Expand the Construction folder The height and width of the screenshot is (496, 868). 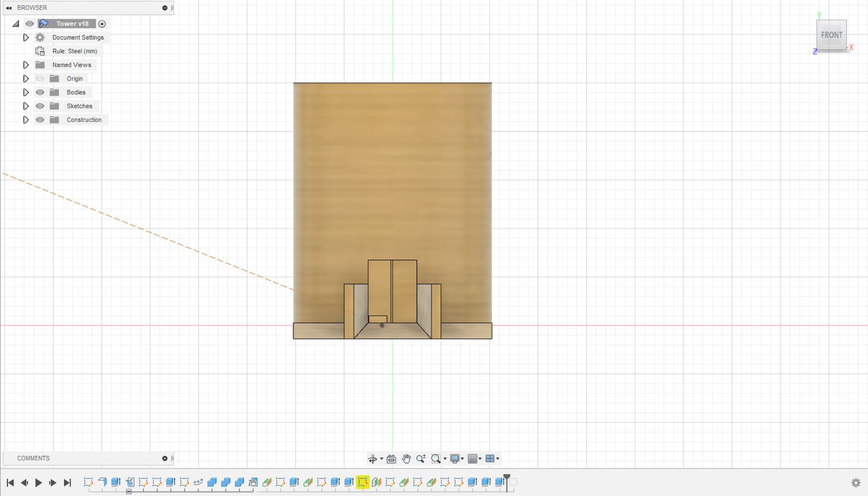point(26,120)
